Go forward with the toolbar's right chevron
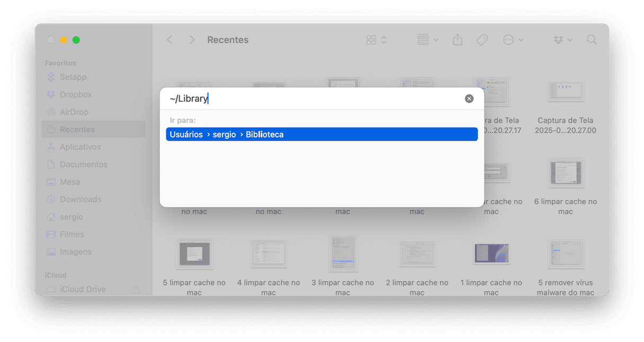This screenshot has width=644, height=342. [x=192, y=40]
